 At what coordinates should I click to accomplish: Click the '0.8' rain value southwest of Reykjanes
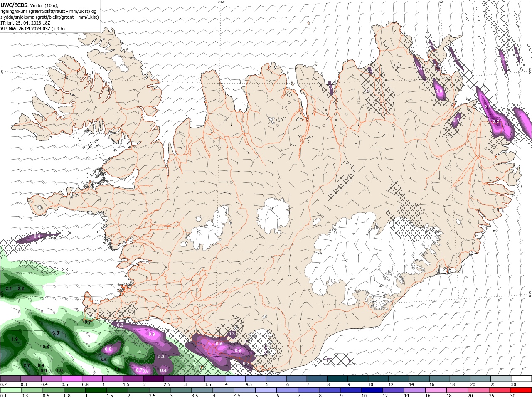[46, 347]
